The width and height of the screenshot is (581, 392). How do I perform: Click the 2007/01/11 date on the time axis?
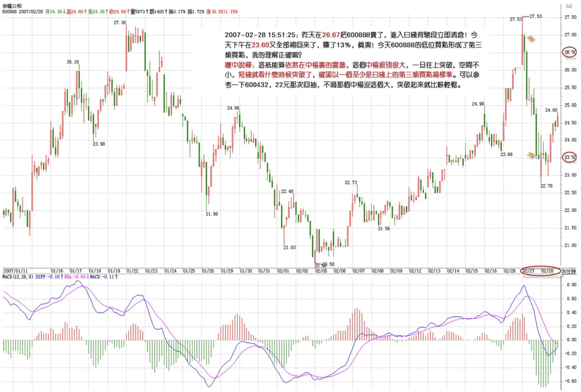pyautogui.click(x=16, y=271)
